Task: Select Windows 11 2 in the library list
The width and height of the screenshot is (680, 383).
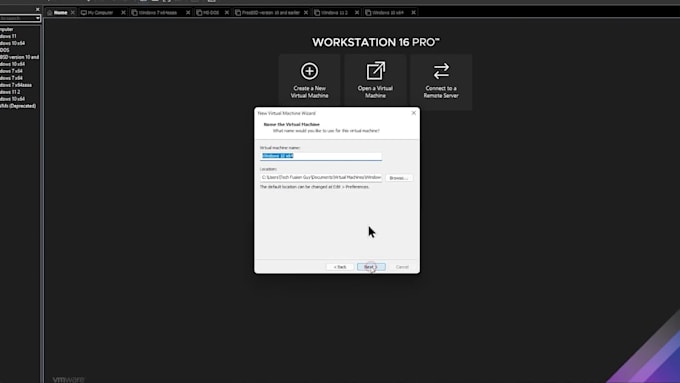Action: click(x=10, y=92)
